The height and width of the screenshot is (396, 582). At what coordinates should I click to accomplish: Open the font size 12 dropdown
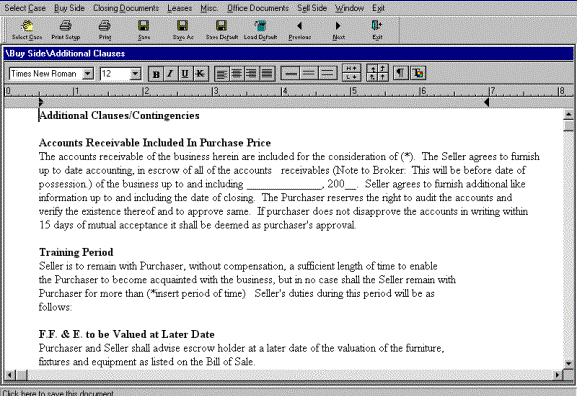coord(135,73)
